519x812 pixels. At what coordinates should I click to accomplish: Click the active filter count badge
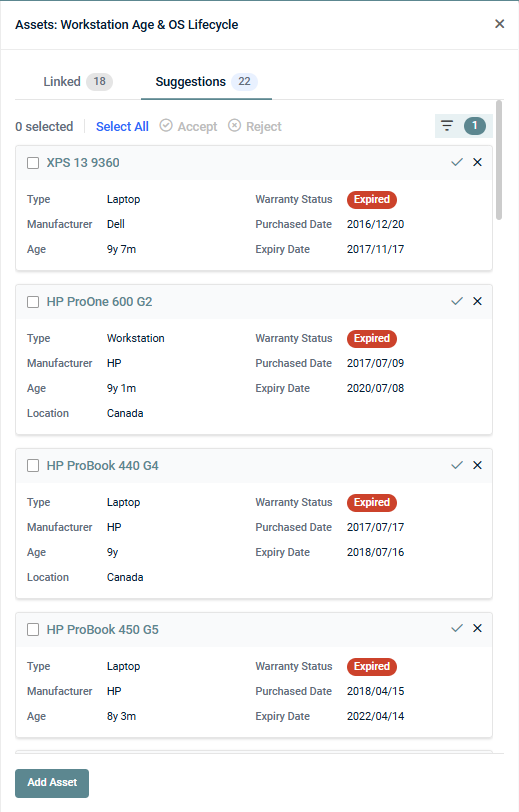click(x=474, y=126)
